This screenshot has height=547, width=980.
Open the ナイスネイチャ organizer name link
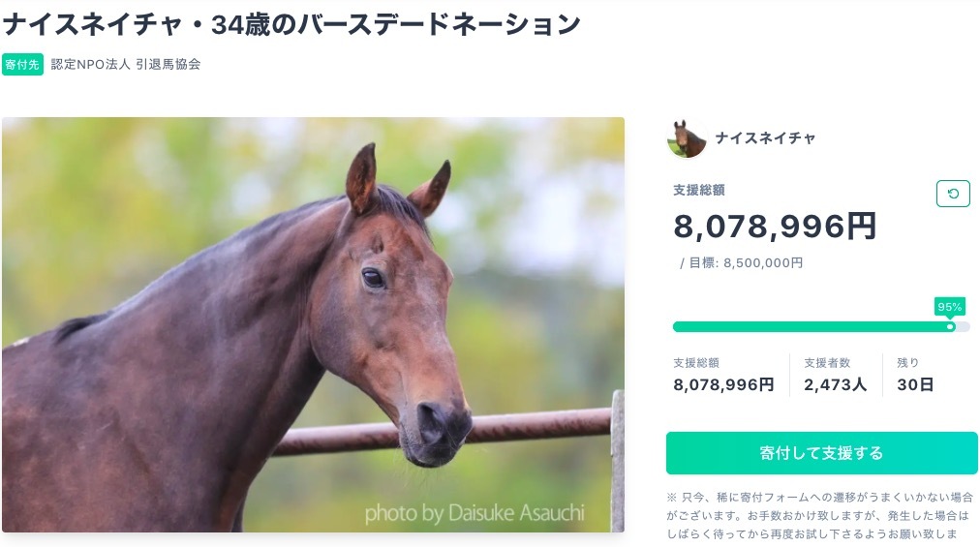click(x=765, y=138)
